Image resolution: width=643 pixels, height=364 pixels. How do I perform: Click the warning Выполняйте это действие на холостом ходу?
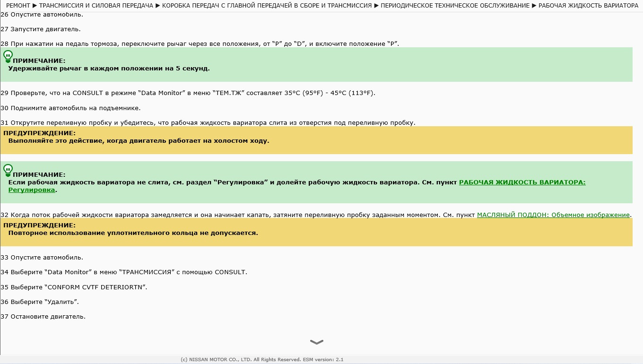pos(139,141)
